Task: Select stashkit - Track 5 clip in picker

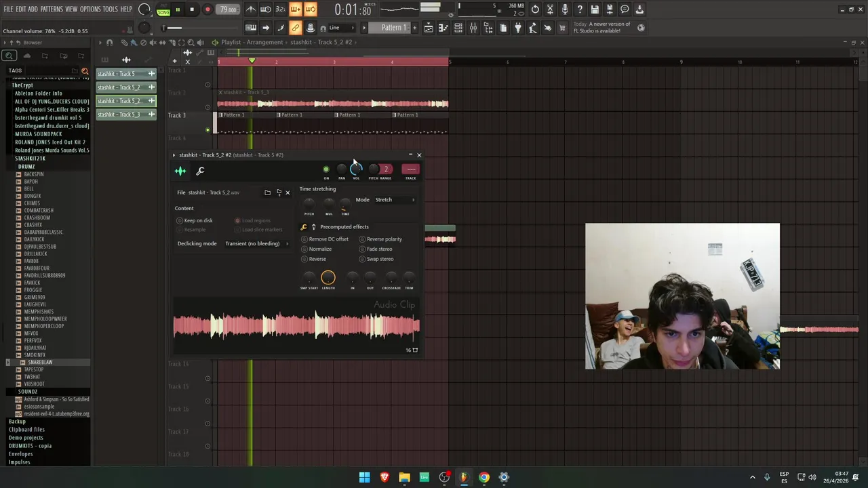Action: tap(126, 74)
